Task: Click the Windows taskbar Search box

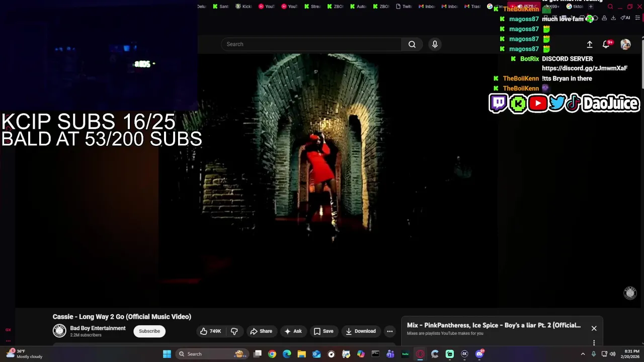Action: (213, 354)
